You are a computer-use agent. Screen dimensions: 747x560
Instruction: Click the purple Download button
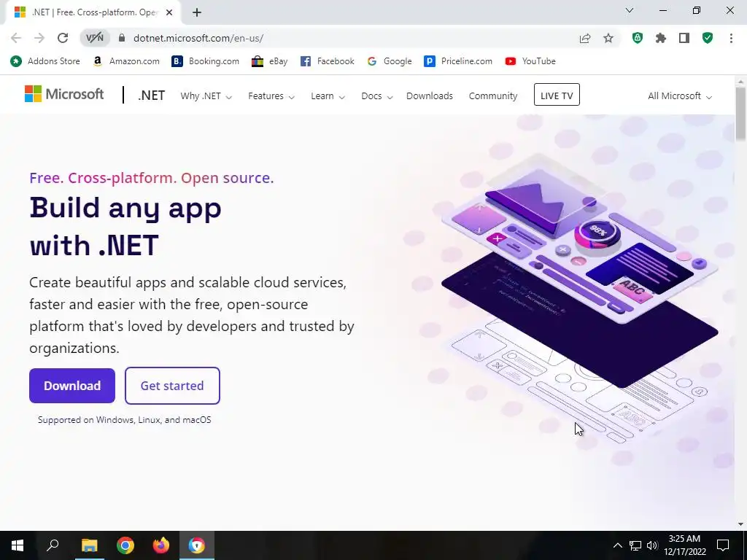[72, 386]
